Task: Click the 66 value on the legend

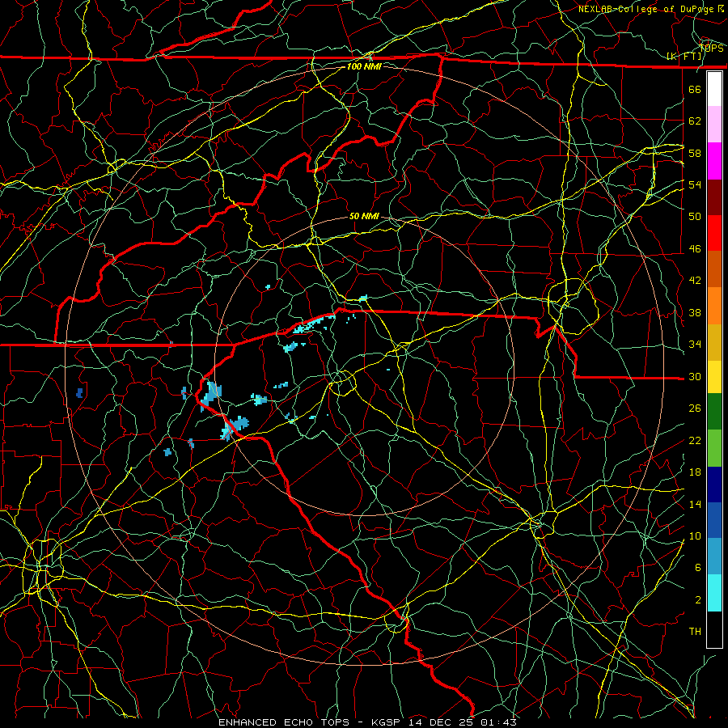Action: pyautogui.click(x=695, y=89)
